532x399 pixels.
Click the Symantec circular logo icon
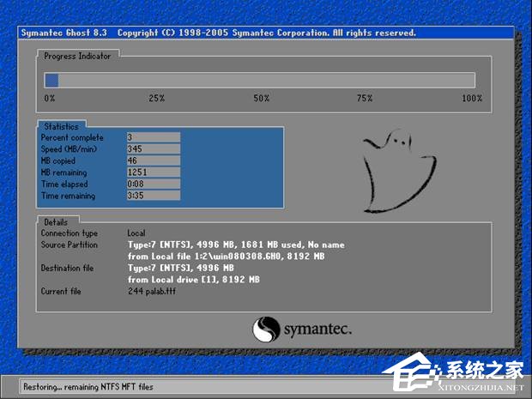click(266, 329)
